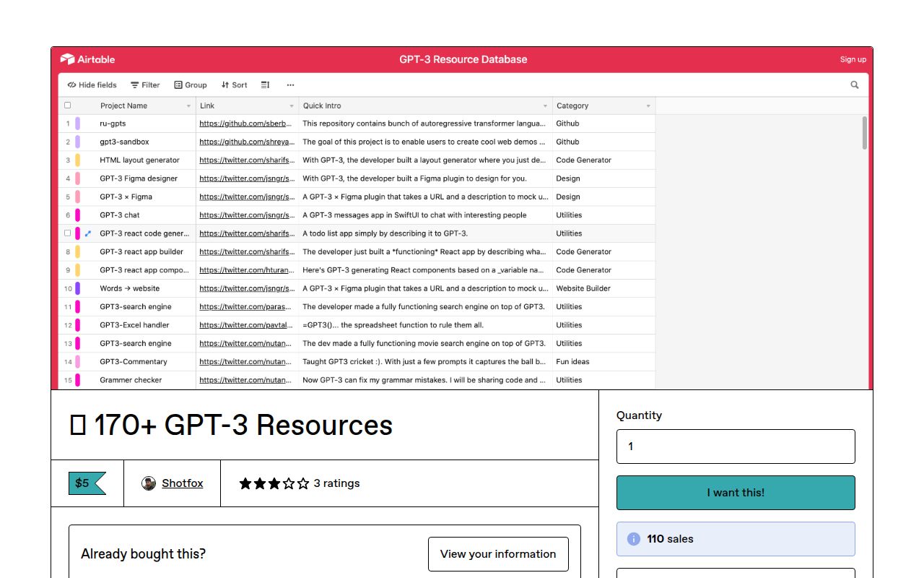Expand the GPT-3 react code generator record
The image size is (924, 578).
pyautogui.click(x=88, y=233)
